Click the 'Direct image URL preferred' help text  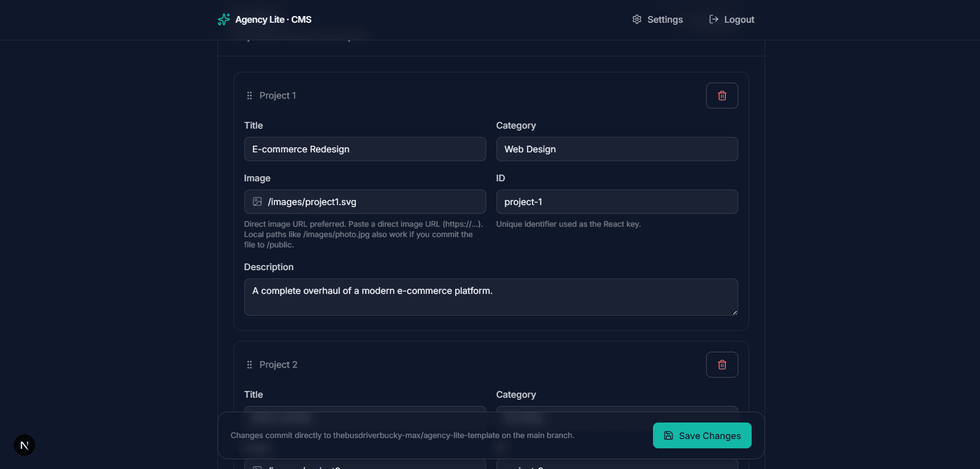tap(363, 234)
